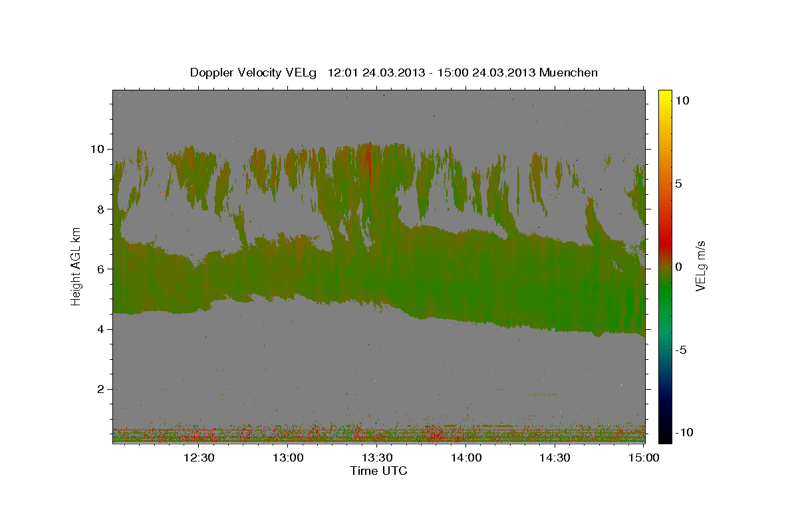Click the height axis label 8
The image size is (798, 532).
point(100,209)
